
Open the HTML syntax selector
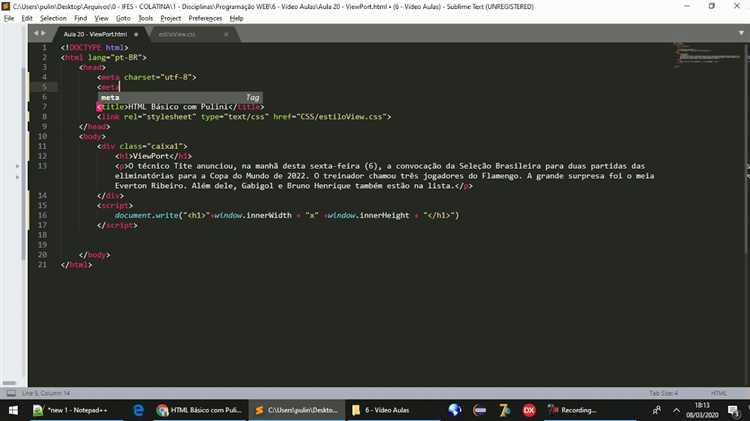pos(718,393)
